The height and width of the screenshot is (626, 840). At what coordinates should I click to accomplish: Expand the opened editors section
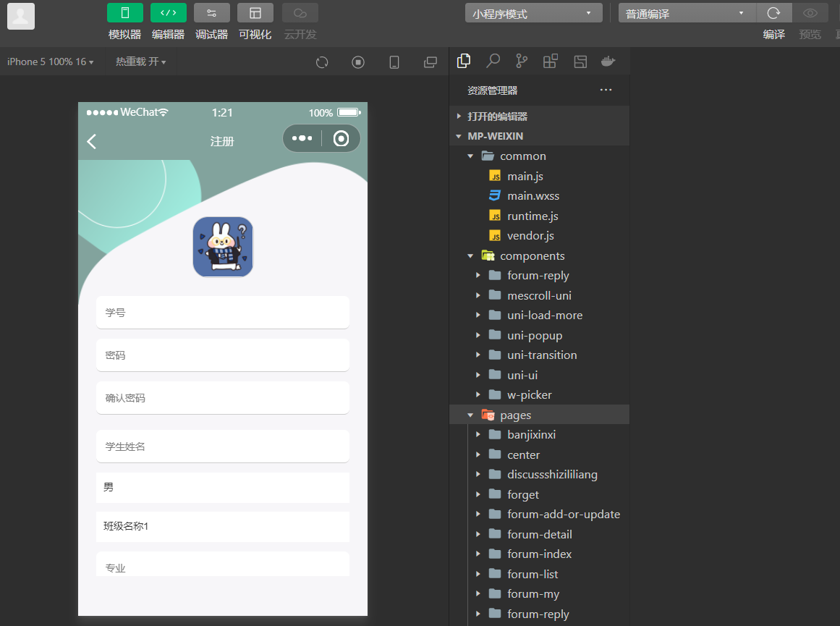pyautogui.click(x=540, y=117)
